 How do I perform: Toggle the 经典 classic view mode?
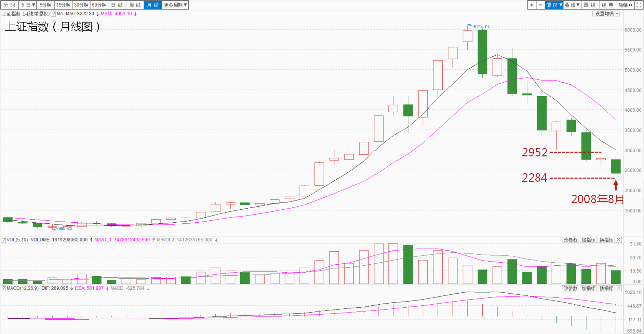coord(607,5)
